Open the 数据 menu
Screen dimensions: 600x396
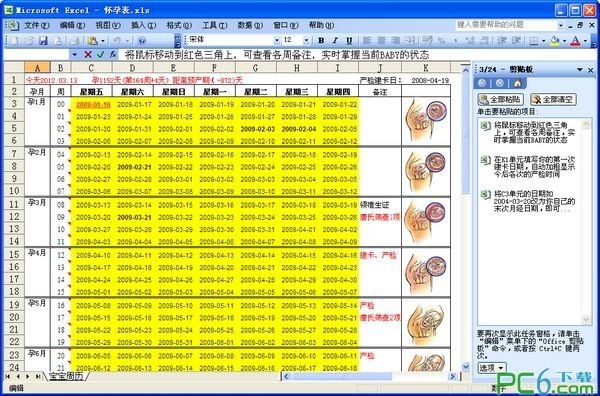pyautogui.click(x=250, y=25)
